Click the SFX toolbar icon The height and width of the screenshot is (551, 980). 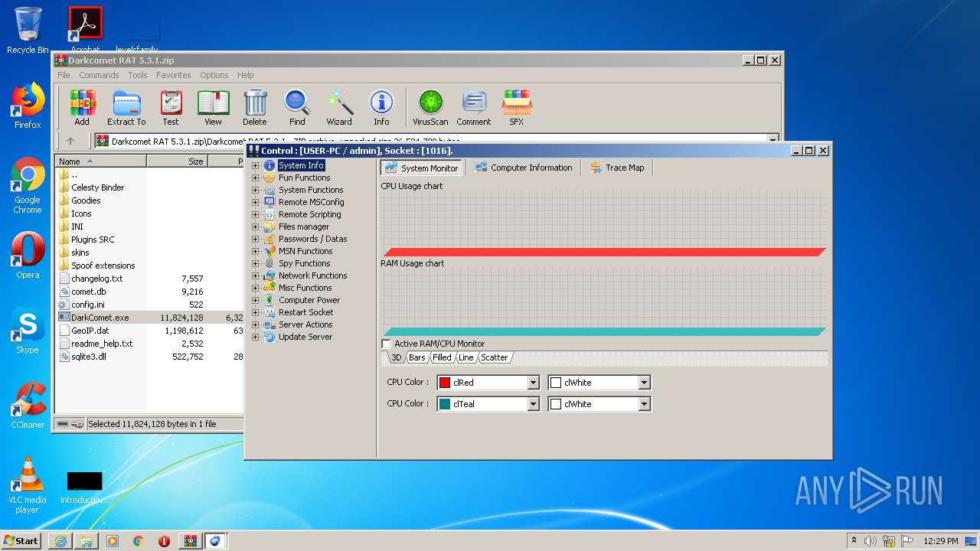pos(517,107)
